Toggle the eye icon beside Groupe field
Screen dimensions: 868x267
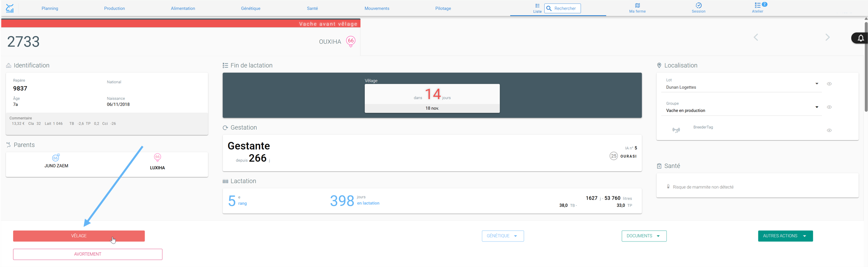[829, 107]
